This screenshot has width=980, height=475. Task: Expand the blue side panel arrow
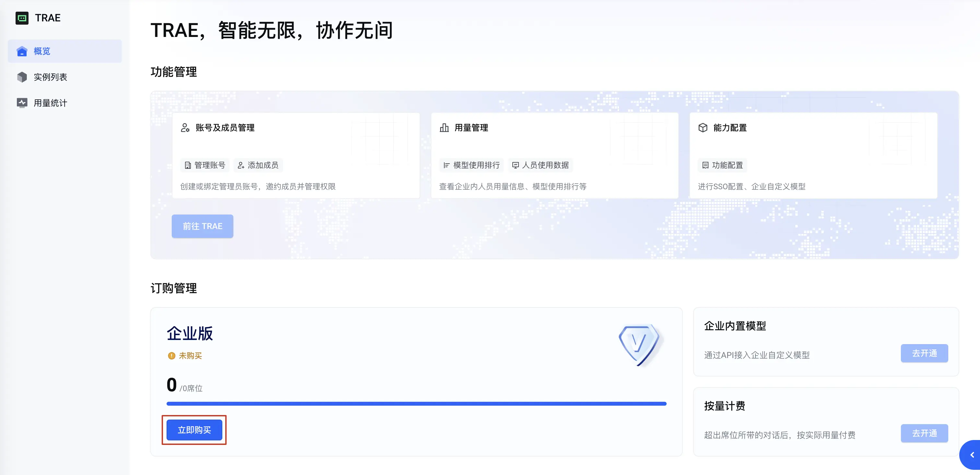pos(971,455)
